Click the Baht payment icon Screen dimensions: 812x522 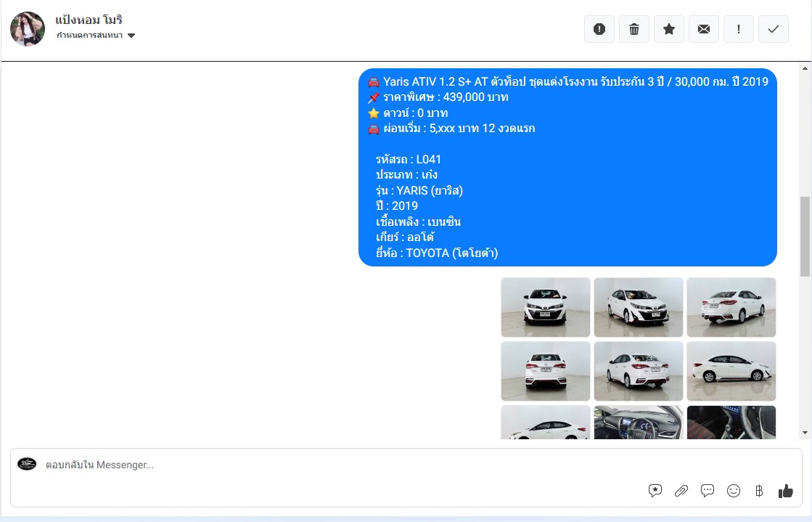click(759, 491)
